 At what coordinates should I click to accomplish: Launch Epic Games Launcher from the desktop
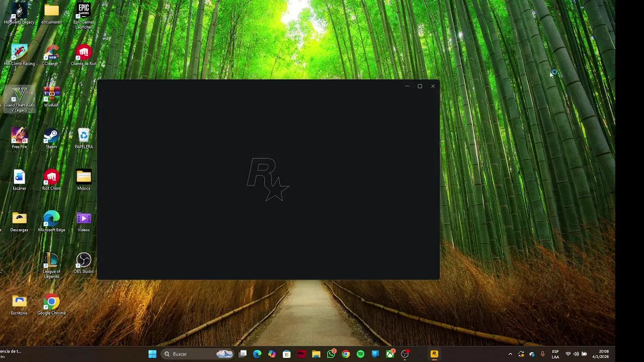(84, 16)
